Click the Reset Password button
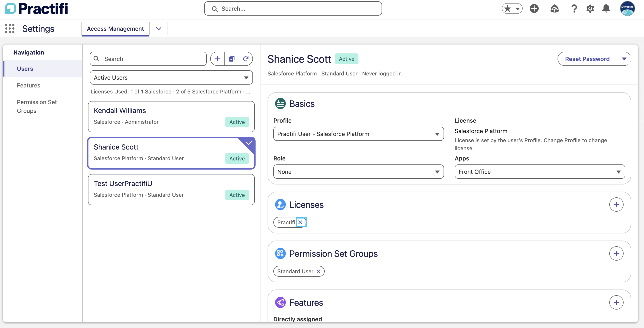The height and width of the screenshot is (328, 644). click(x=587, y=59)
